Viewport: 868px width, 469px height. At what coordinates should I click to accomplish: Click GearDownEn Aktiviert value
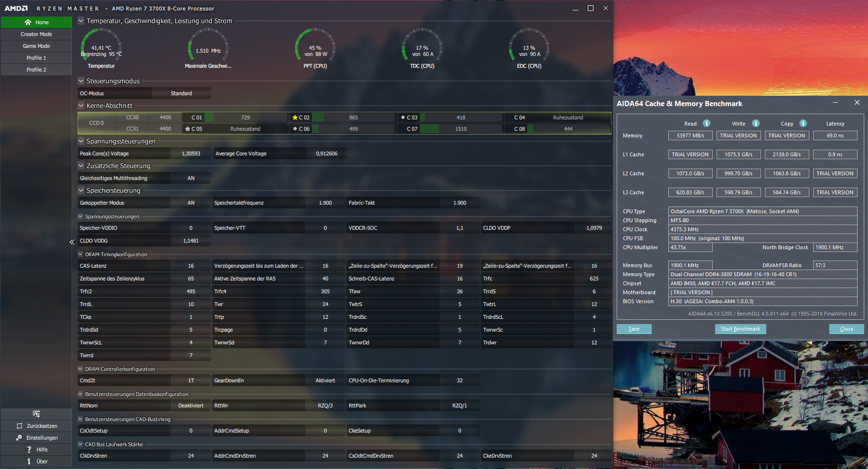coord(325,380)
